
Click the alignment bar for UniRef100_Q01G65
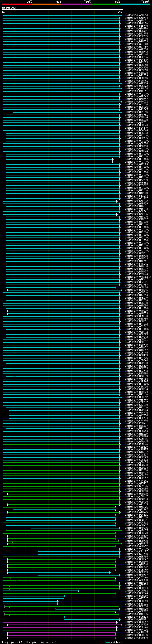tap(67, 112)
